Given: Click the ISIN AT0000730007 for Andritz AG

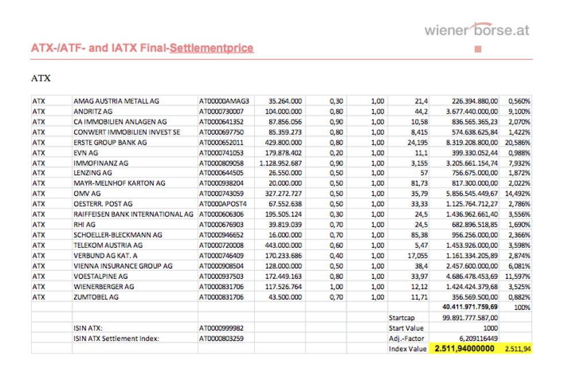Looking at the screenshot, I should pos(222,111).
